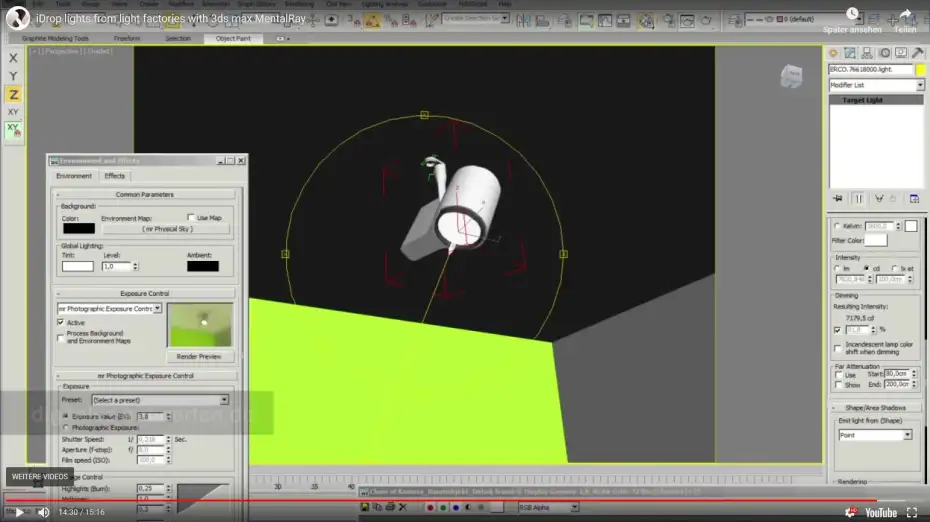This screenshot has height=522, width=930.
Task: Click the WEITERE VIDEOS button
Action: [40, 476]
